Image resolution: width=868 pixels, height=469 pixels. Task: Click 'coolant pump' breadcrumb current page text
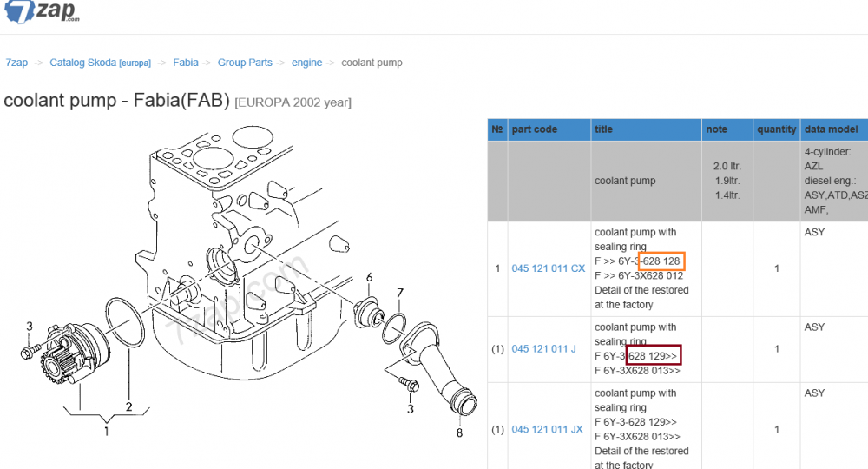click(x=372, y=63)
